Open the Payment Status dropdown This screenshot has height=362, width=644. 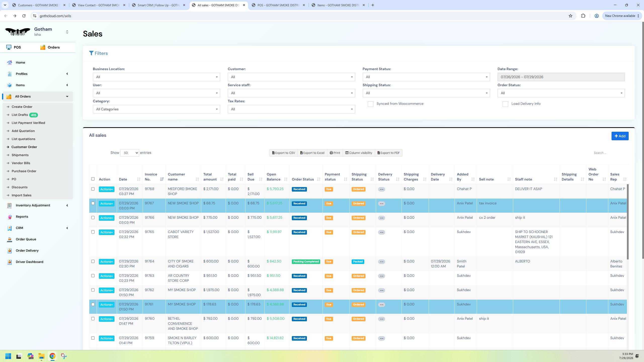pyautogui.click(x=426, y=77)
